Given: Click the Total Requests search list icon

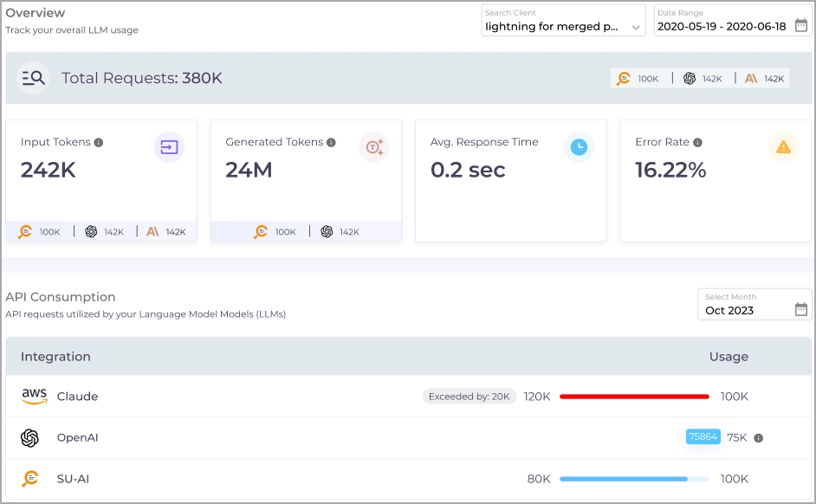Looking at the screenshot, I should point(33,78).
